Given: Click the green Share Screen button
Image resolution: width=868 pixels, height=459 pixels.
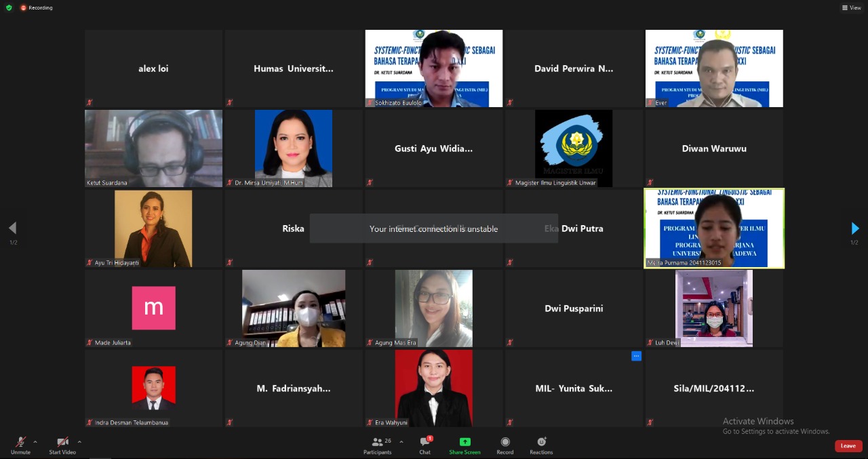Looking at the screenshot, I should (465, 445).
